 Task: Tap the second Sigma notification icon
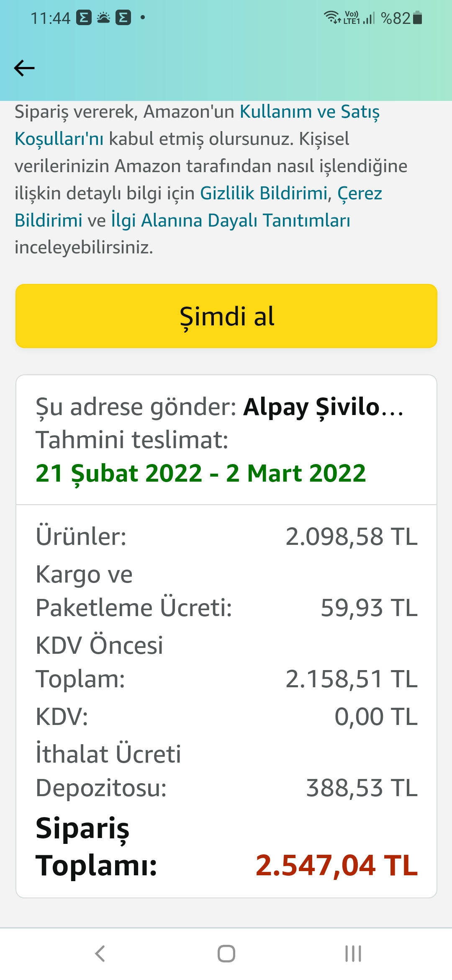pyautogui.click(x=123, y=18)
